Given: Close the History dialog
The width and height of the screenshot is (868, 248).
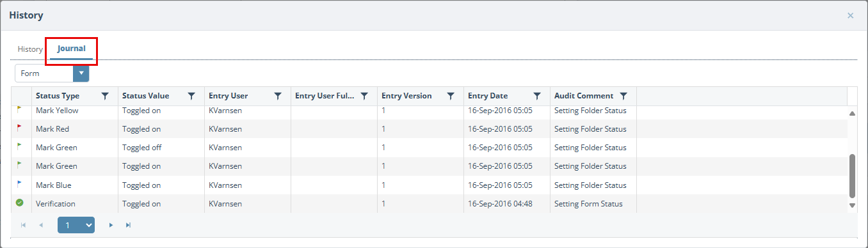Looking at the screenshot, I should pyautogui.click(x=850, y=15).
